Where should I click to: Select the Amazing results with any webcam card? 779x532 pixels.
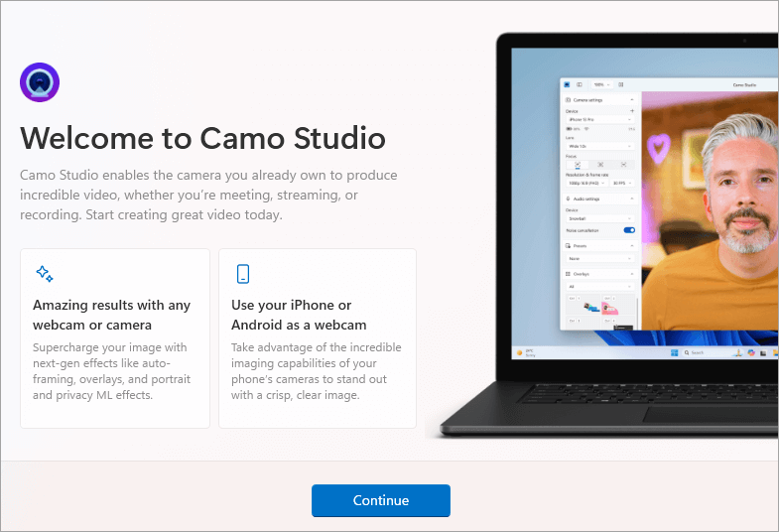coord(115,338)
